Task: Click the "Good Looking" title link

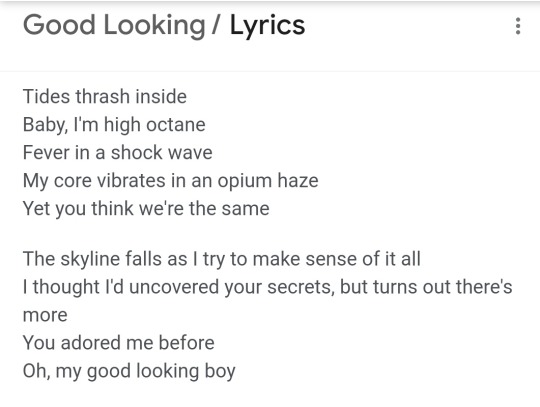Action: [x=114, y=25]
